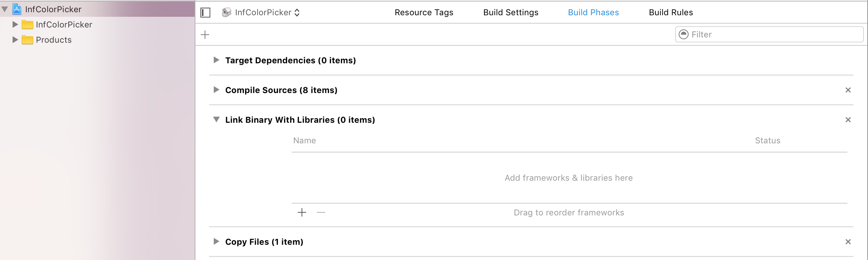Viewport: 868px width, 260px height.
Task: Click the plus icon under Link Binary section
Action: [x=302, y=212]
